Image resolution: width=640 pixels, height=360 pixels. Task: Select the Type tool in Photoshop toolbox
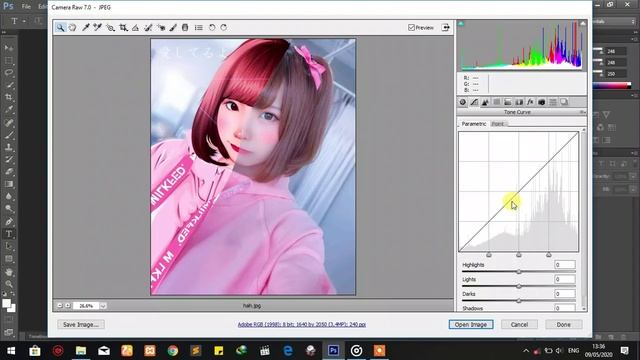point(9,234)
